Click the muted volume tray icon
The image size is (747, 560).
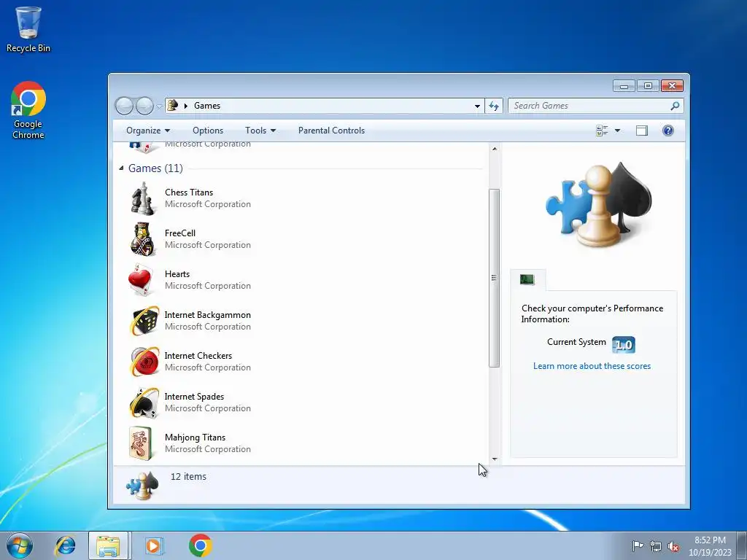pos(673,546)
